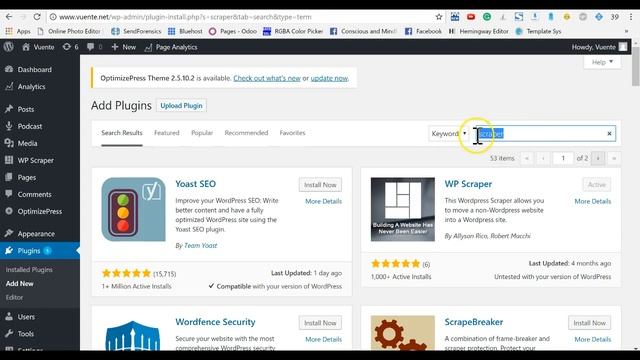Open the Online Photo Editor bookmark
Image resolution: width=640 pixels, height=360 pixels.
(x=69, y=31)
